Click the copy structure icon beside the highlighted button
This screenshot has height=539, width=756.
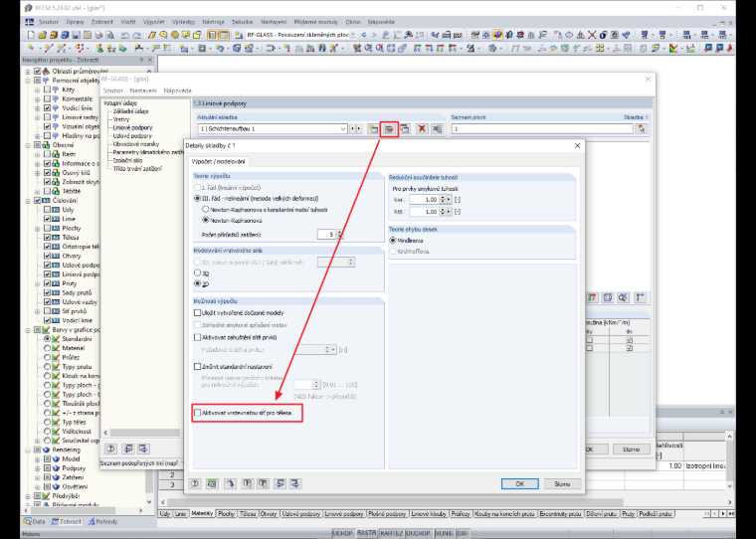coord(405,128)
